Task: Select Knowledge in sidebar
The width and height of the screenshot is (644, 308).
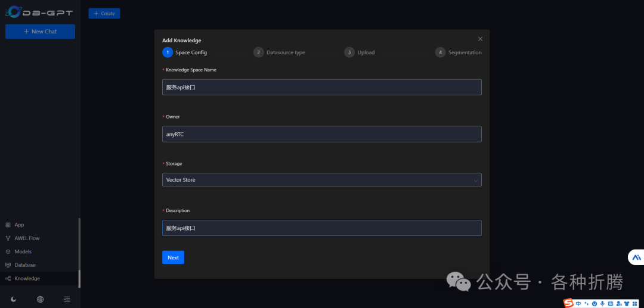Action: point(40,278)
